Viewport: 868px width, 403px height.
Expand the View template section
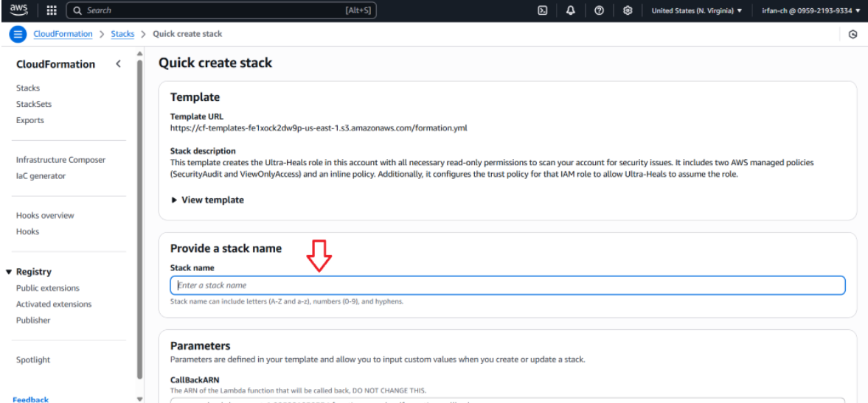(x=207, y=200)
